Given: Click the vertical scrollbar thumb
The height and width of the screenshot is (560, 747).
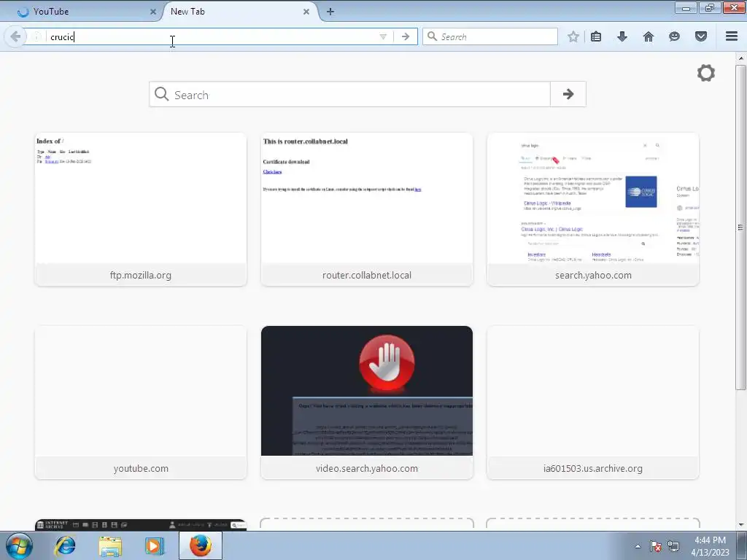Looking at the screenshot, I should coord(740,227).
